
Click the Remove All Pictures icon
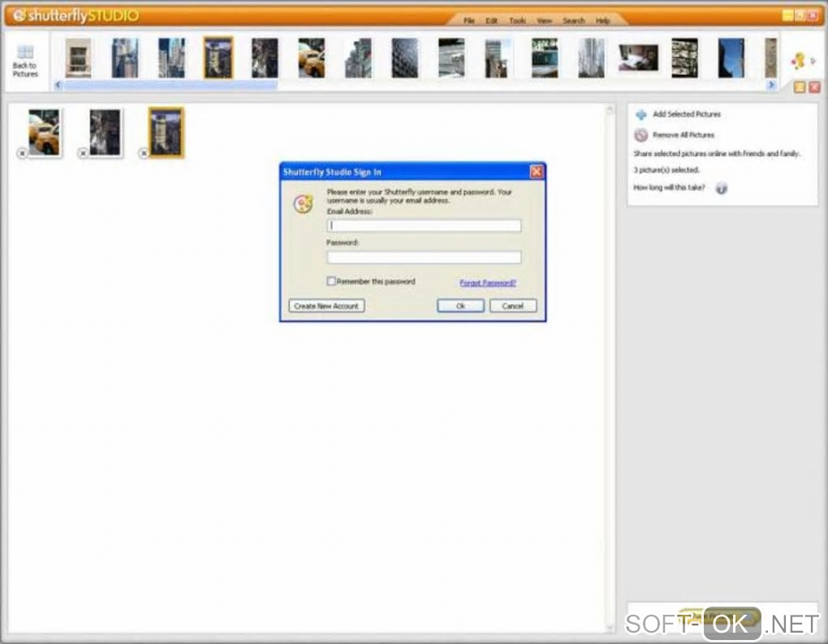[x=640, y=136]
